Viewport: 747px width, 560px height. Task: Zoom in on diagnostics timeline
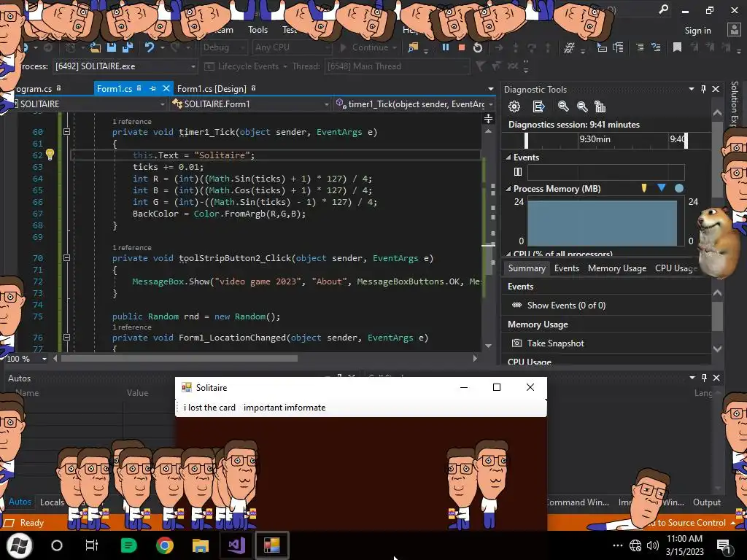tap(563, 106)
